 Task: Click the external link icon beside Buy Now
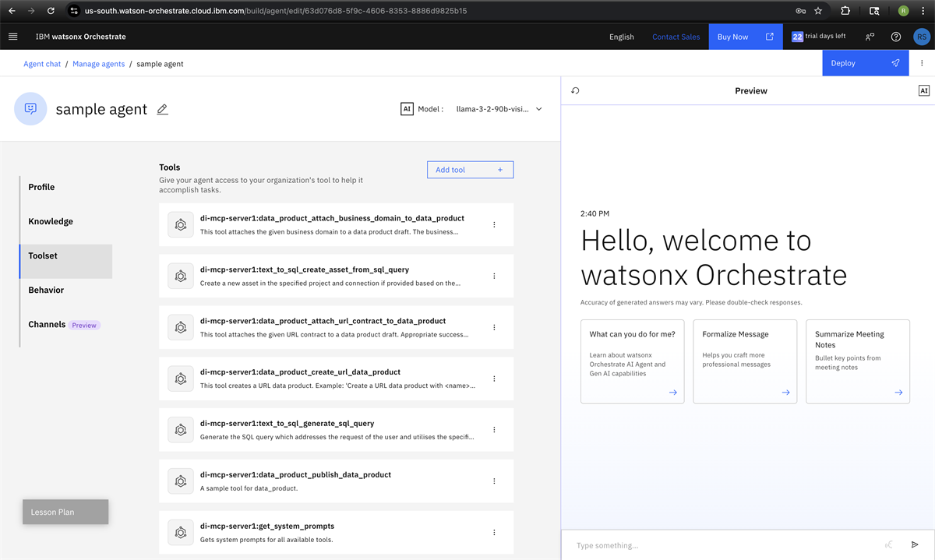point(770,37)
